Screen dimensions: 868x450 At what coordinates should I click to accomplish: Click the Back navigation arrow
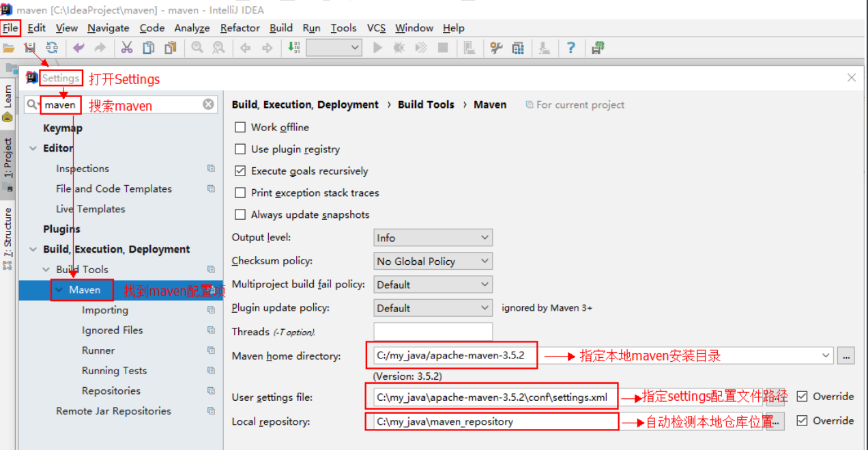pyautogui.click(x=246, y=48)
